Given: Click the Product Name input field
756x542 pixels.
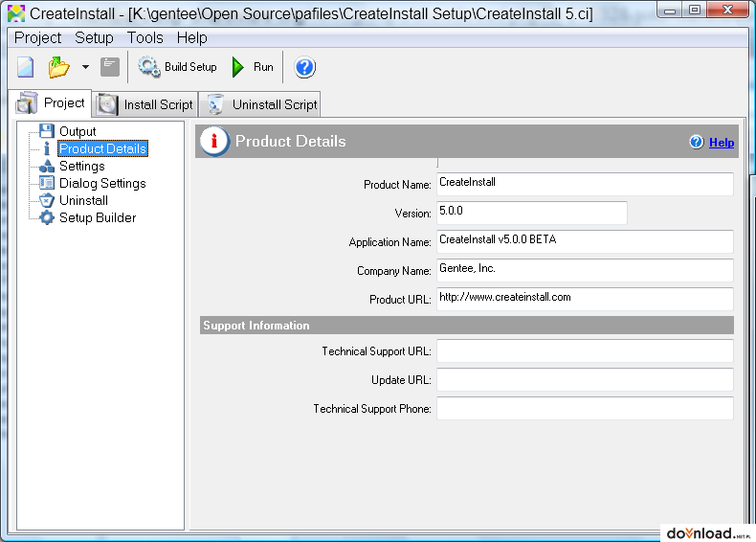Looking at the screenshot, I should tap(585, 184).
